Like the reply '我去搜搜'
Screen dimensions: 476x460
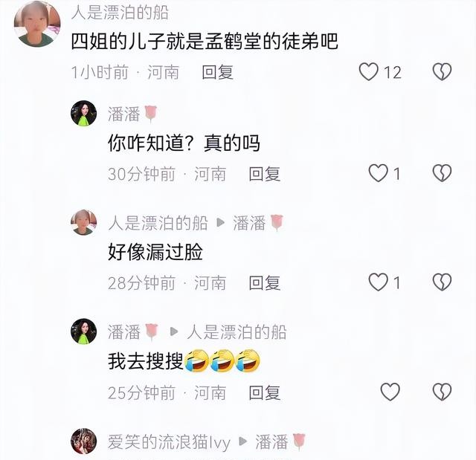pos(390,392)
